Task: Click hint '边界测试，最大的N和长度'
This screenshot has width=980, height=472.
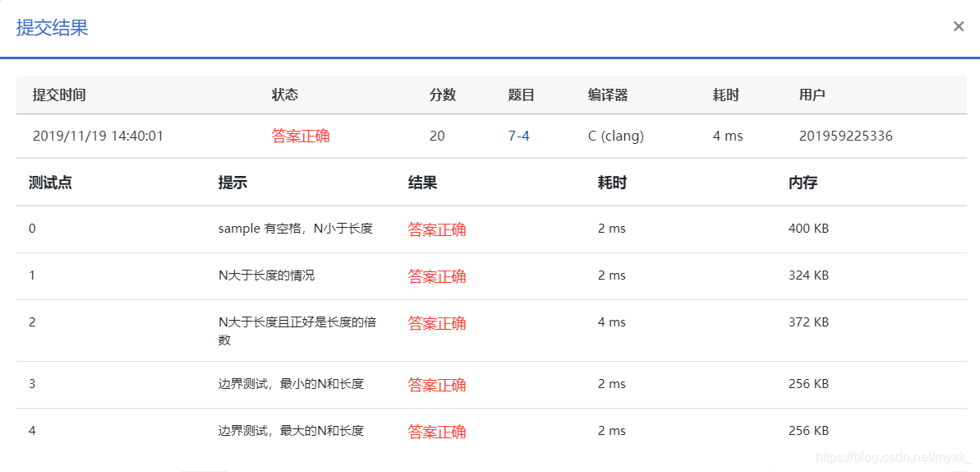Action: pos(291,432)
